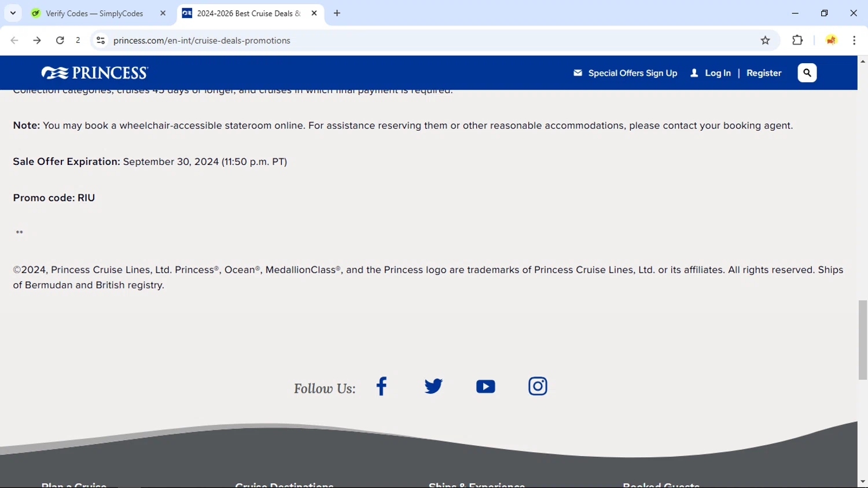
Task: Click the person icon beside Log In
Action: (694, 73)
